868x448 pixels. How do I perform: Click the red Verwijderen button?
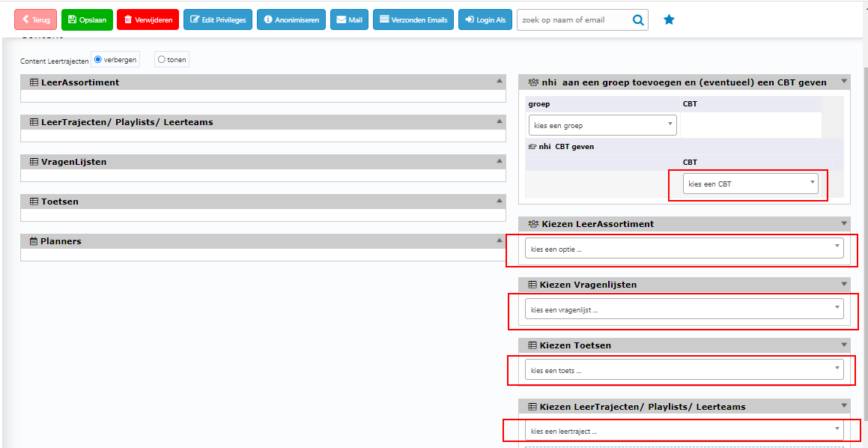148,20
